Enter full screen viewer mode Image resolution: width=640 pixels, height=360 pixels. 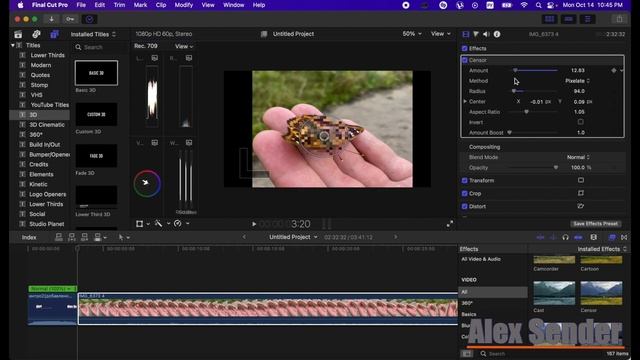(x=450, y=224)
